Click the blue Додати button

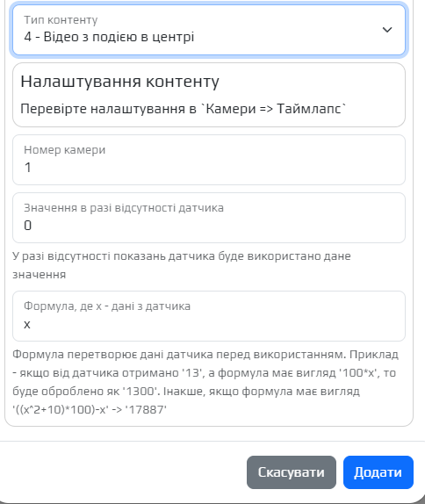tap(378, 472)
